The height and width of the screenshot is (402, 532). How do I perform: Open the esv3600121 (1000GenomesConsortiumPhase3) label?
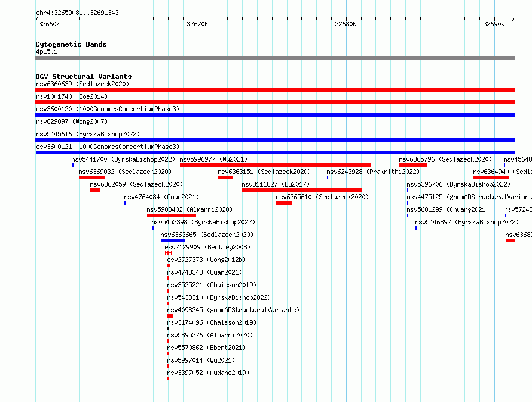click(108, 147)
